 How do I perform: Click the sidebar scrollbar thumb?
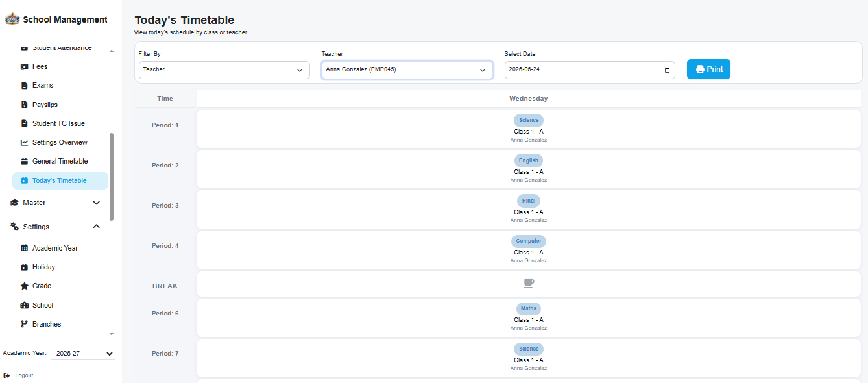tap(112, 177)
